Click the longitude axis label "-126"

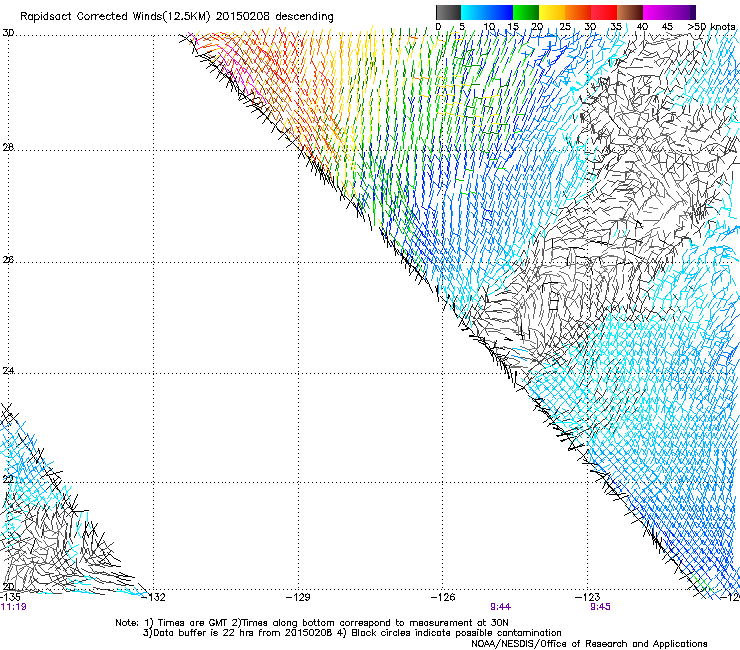(x=443, y=597)
